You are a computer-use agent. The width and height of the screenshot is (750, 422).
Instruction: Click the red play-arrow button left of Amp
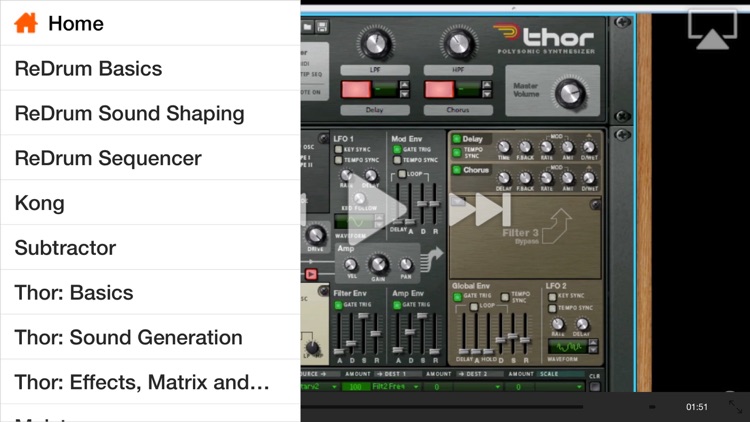[311, 274]
